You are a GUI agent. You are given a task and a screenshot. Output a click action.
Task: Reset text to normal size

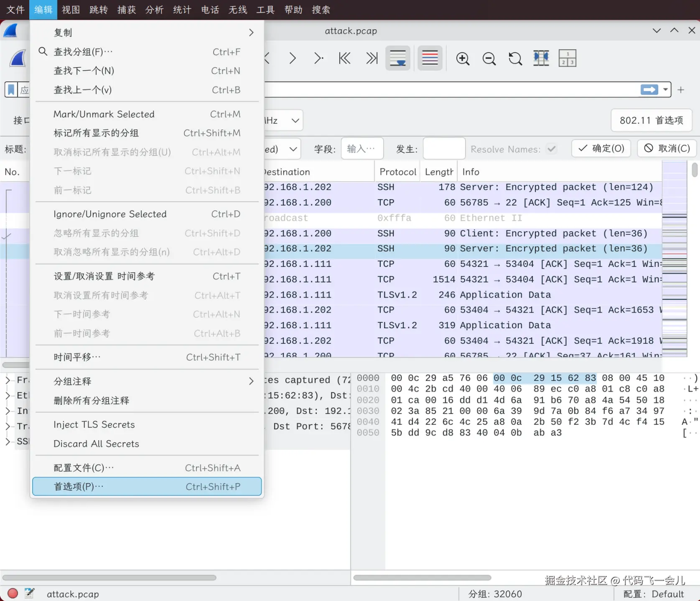[515, 58]
